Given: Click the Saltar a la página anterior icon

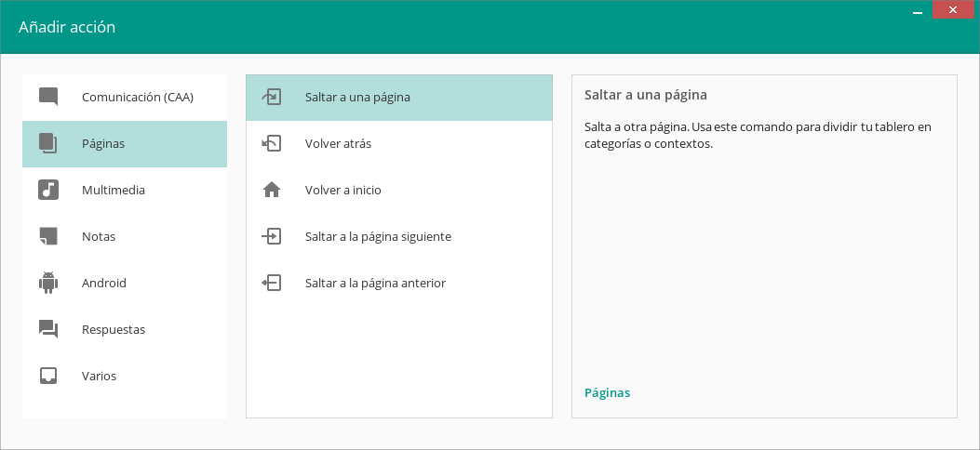Looking at the screenshot, I should pyautogui.click(x=272, y=283).
